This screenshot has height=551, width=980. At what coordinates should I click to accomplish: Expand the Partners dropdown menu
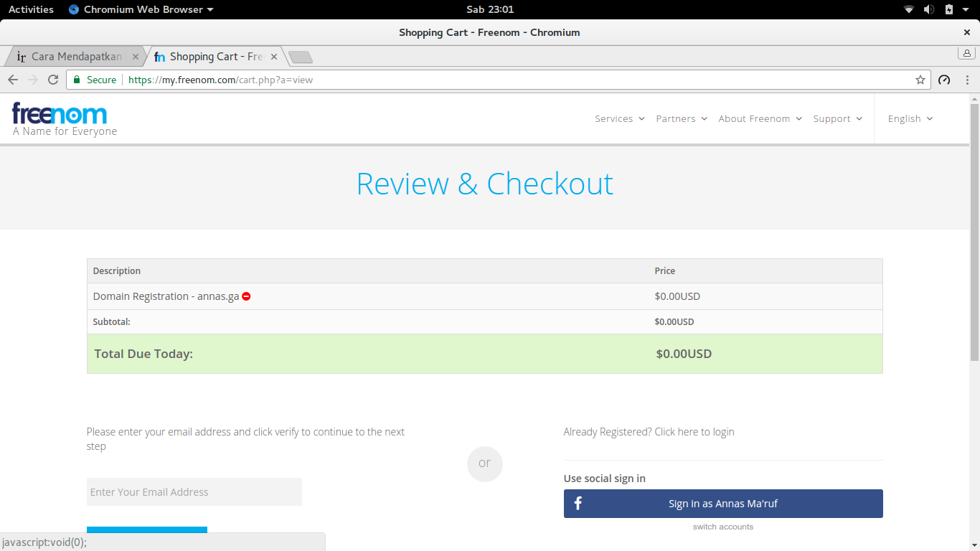tap(682, 118)
